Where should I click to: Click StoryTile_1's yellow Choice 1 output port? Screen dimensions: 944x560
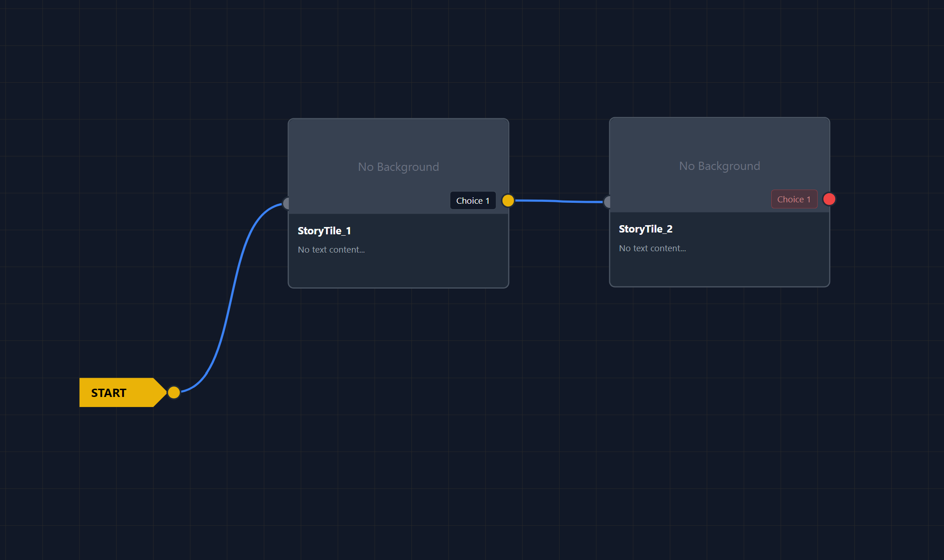(x=508, y=201)
